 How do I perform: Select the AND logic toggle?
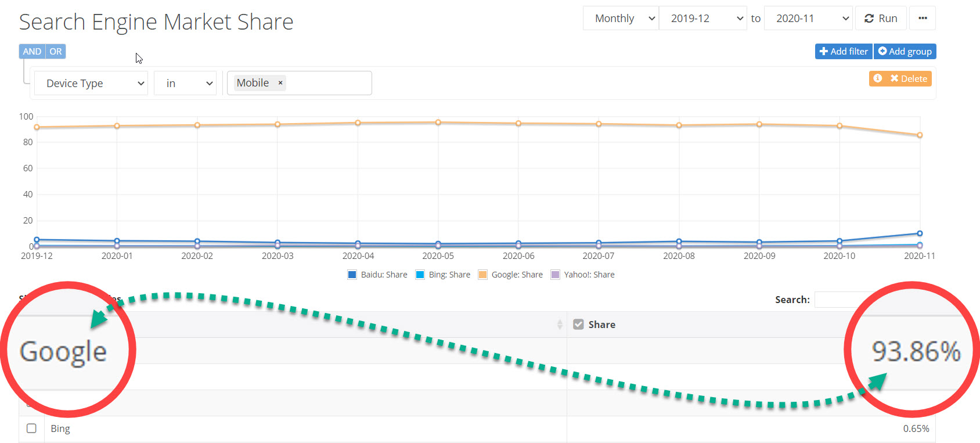(x=32, y=52)
